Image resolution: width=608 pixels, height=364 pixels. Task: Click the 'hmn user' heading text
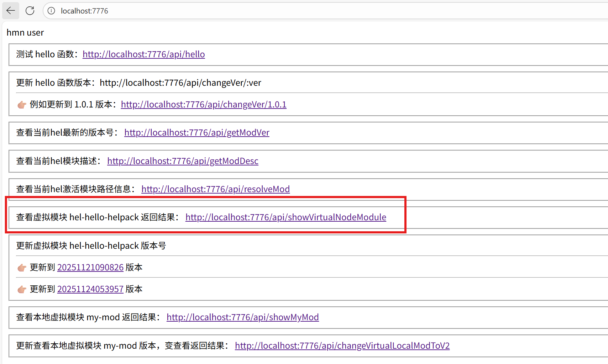point(25,32)
